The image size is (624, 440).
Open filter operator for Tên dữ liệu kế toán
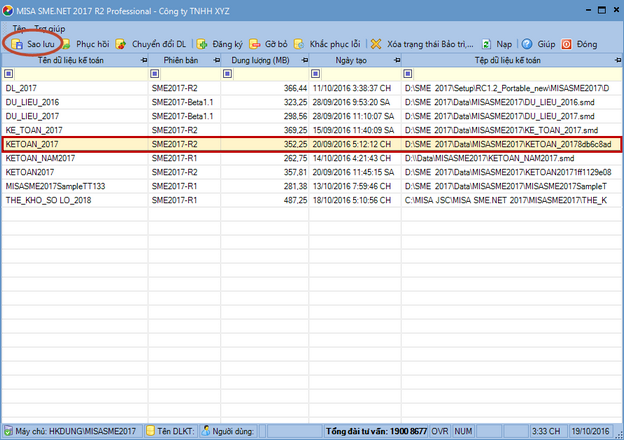pyautogui.click(x=8, y=74)
